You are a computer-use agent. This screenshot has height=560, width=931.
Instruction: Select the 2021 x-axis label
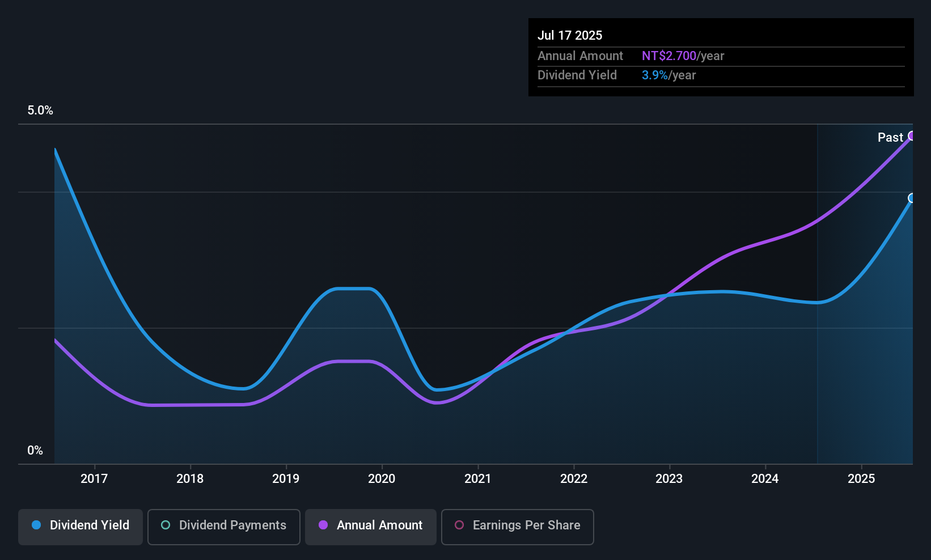coord(478,478)
